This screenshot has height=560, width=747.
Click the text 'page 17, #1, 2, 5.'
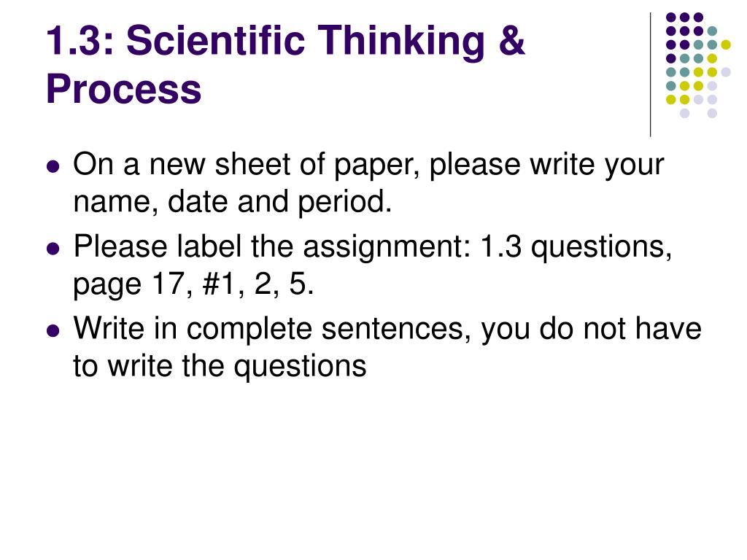click(x=193, y=284)
